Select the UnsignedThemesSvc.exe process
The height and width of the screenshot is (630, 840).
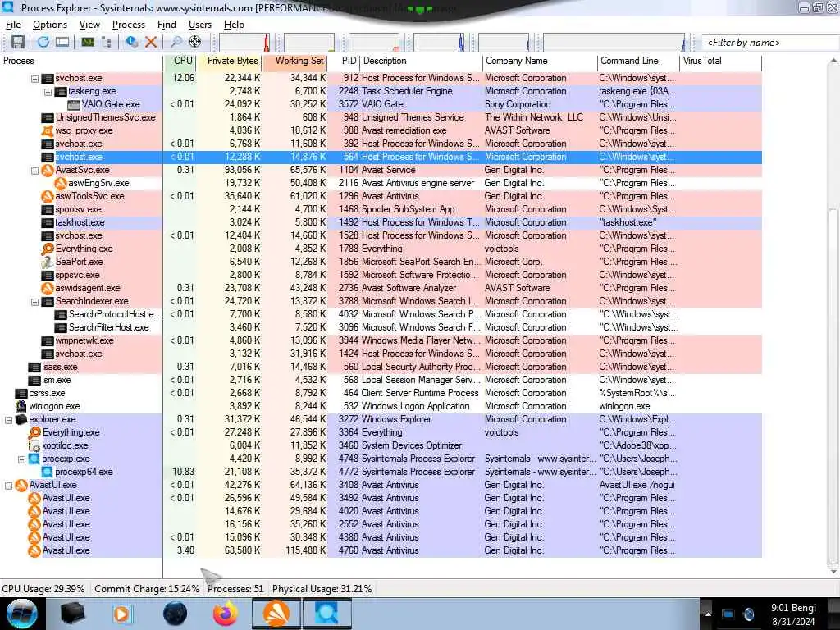[106, 117]
